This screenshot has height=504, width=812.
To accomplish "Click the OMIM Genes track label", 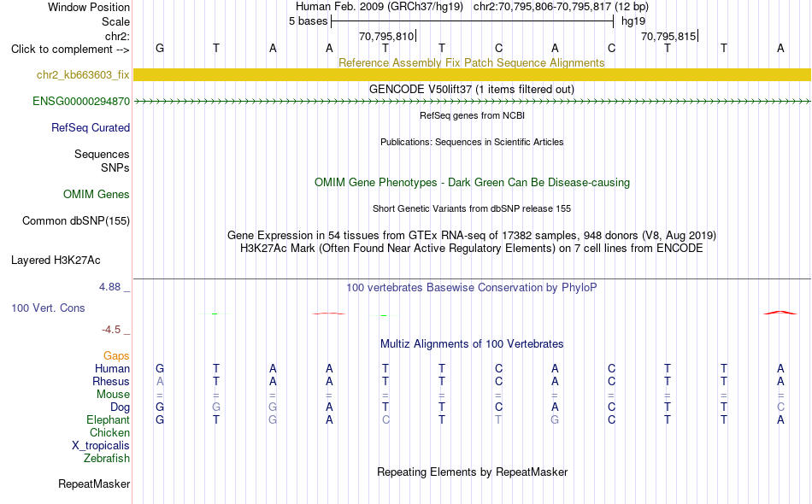I will 97,195.
